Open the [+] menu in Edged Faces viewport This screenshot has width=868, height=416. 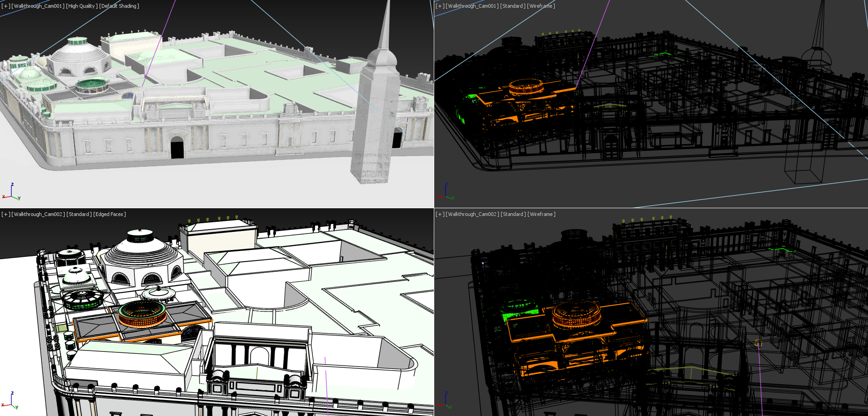(x=5, y=214)
